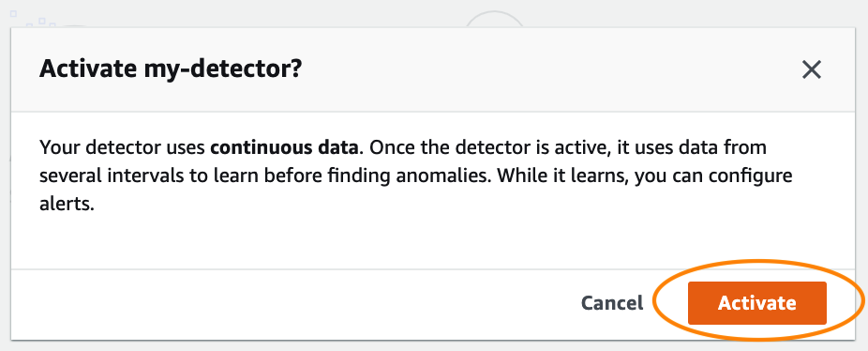The width and height of the screenshot is (868, 351).
Task: Exit the modal using the close icon
Action: pyautogui.click(x=812, y=69)
